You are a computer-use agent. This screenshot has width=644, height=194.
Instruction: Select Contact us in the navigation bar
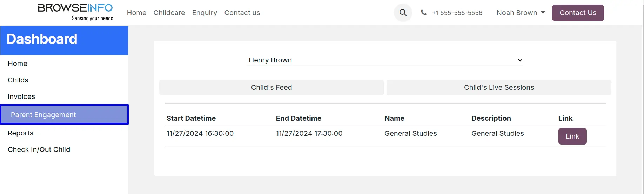(242, 13)
